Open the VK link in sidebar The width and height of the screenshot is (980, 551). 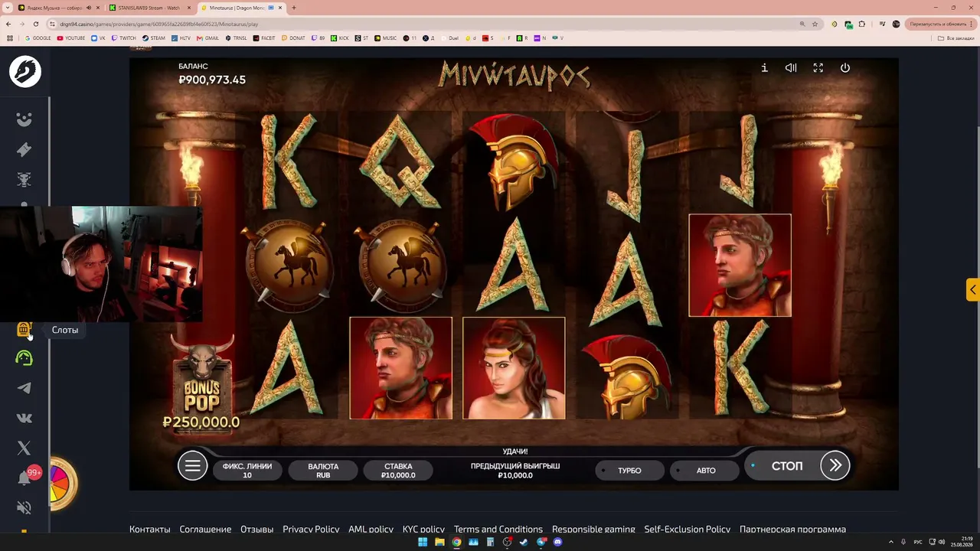(x=24, y=418)
